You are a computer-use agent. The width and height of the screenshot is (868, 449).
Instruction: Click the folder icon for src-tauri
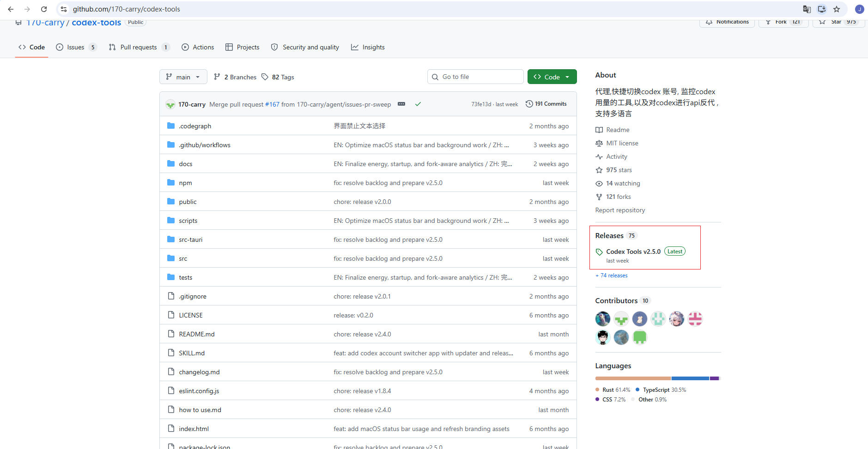point(171,239)
